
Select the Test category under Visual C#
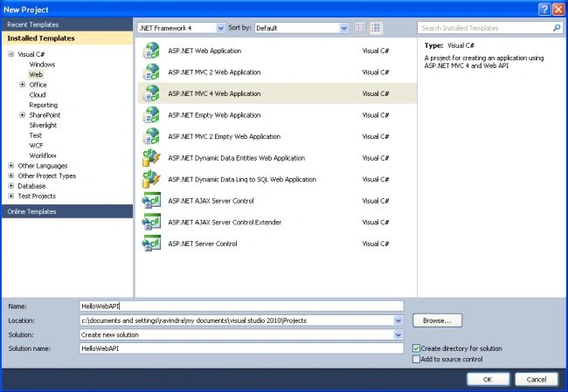36,135
